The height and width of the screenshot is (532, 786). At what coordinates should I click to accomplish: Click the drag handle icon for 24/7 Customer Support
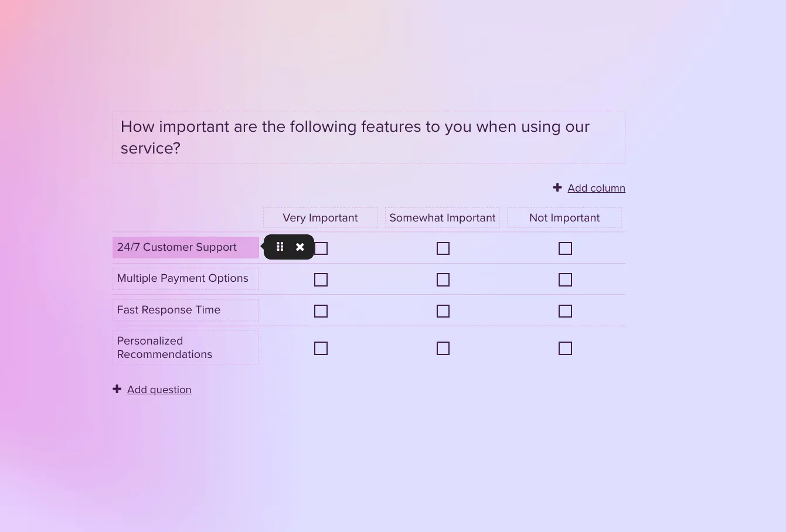click(x=280, y=247)
